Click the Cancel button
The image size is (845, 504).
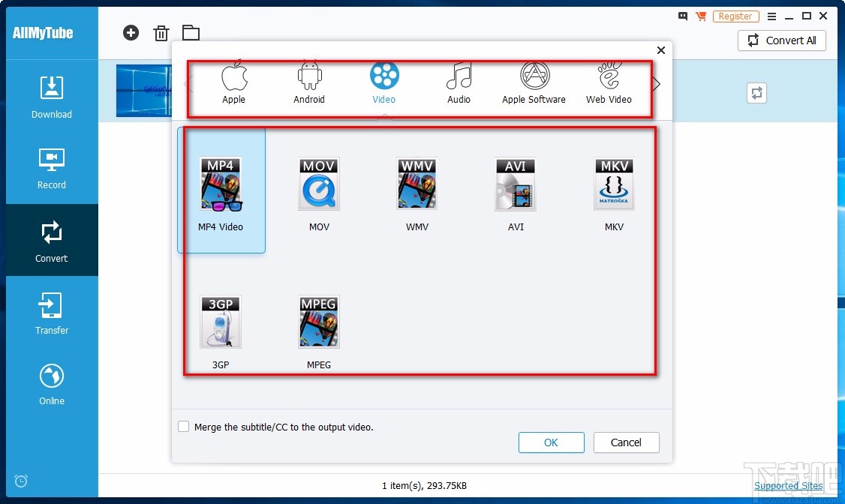[x=626, y=442]
